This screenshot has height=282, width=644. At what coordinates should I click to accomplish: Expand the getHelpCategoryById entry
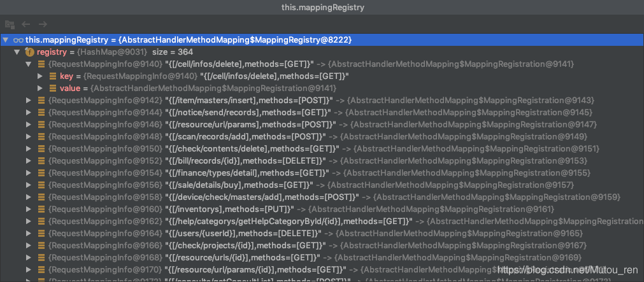click(28, 222)
